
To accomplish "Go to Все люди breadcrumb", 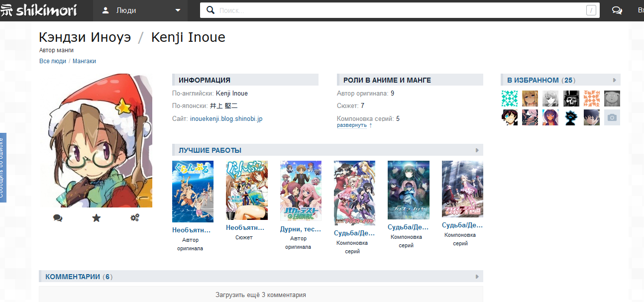I will (53, 61).
